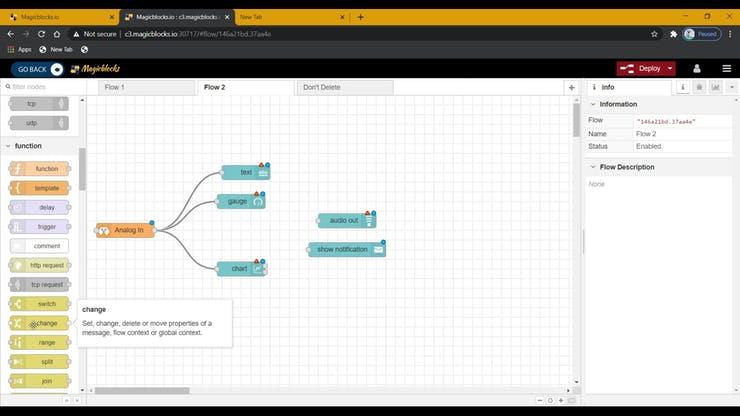Open the hamburger main menu
The image size is (740, 416).
(725, 69)
